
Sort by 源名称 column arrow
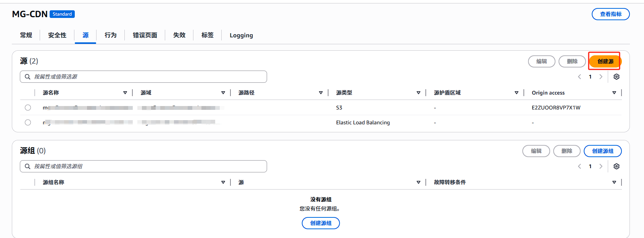pos(125,93)
